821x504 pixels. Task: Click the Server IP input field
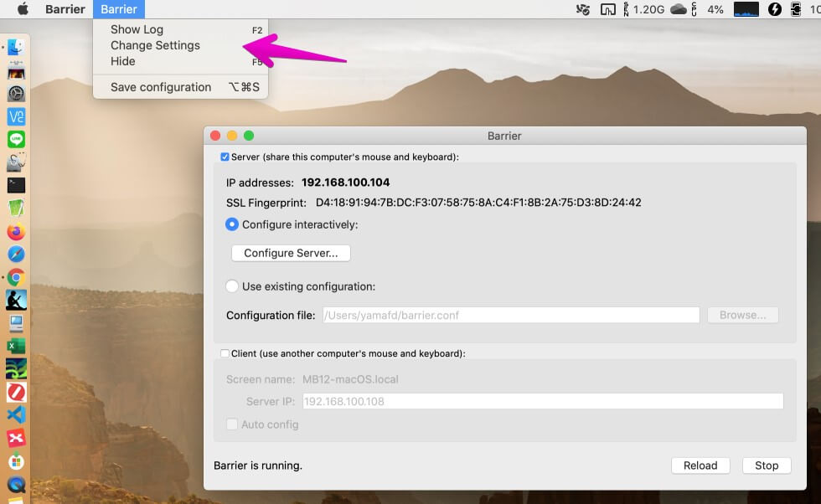[x=543, y=401]
